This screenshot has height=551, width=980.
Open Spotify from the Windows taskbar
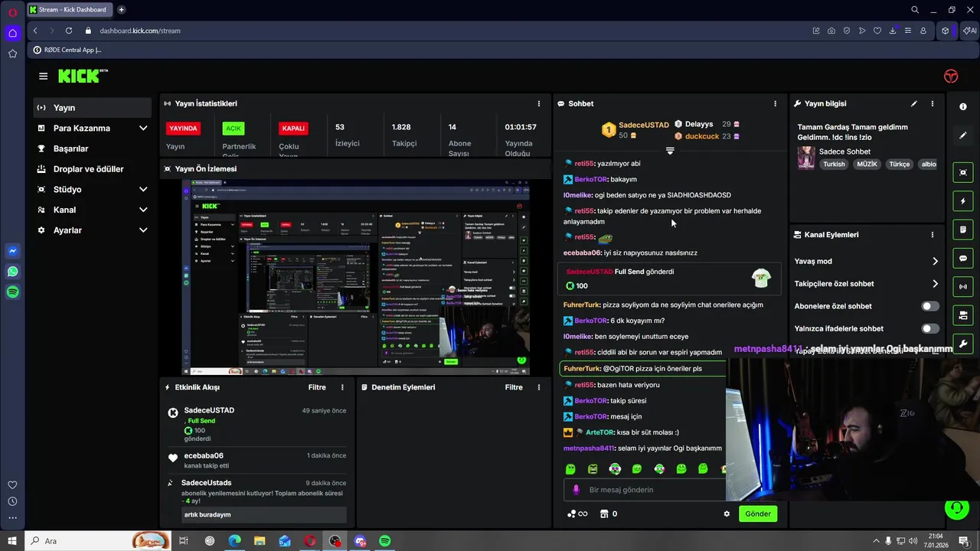pyautogui.click(x=385, y=541)
